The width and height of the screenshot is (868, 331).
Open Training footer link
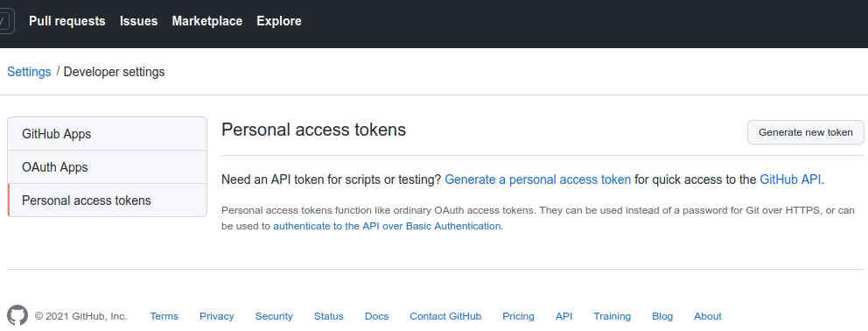(x=612, y=316)
